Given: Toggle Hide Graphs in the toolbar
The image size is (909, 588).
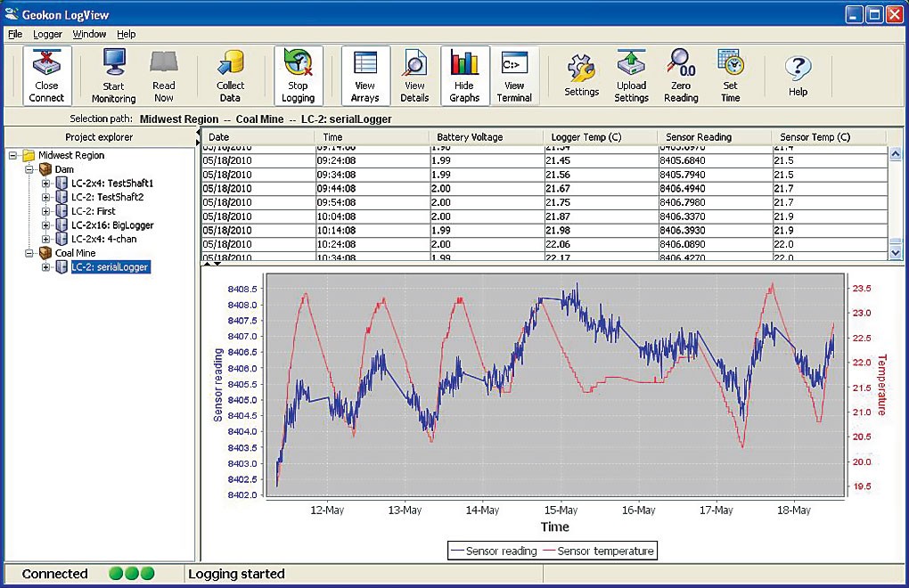Looking at the screenshot, I should (x=464, y=76).
